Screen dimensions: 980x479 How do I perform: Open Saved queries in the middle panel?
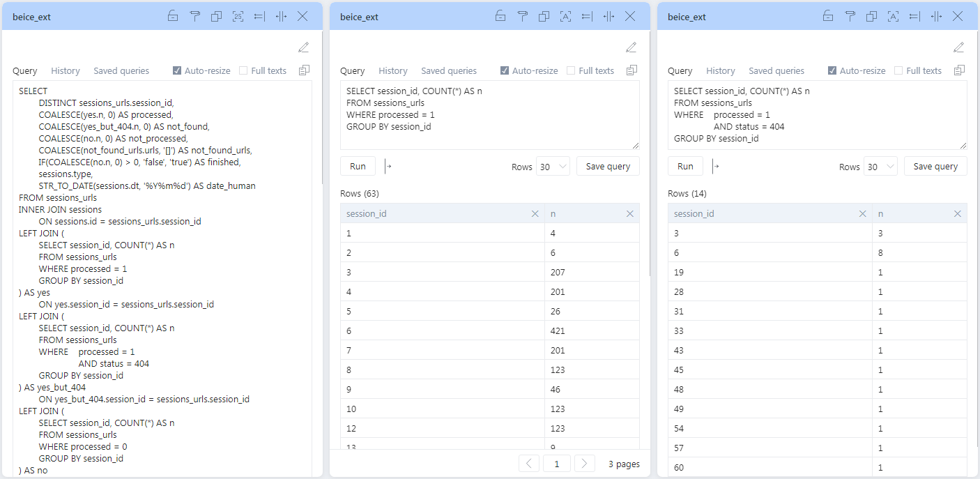click(448, 70)
